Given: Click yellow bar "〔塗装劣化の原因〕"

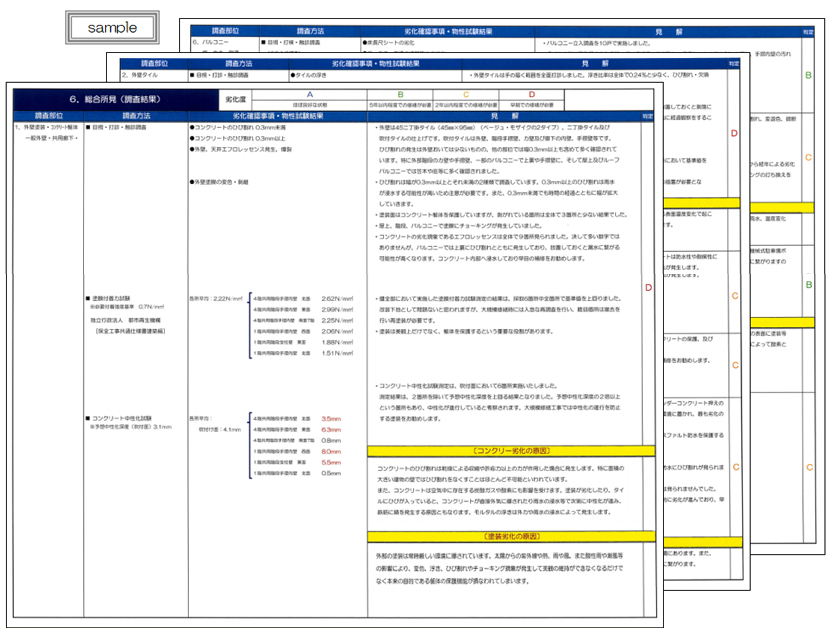Looking at the screenshot, I should click(x=511, y=537).
